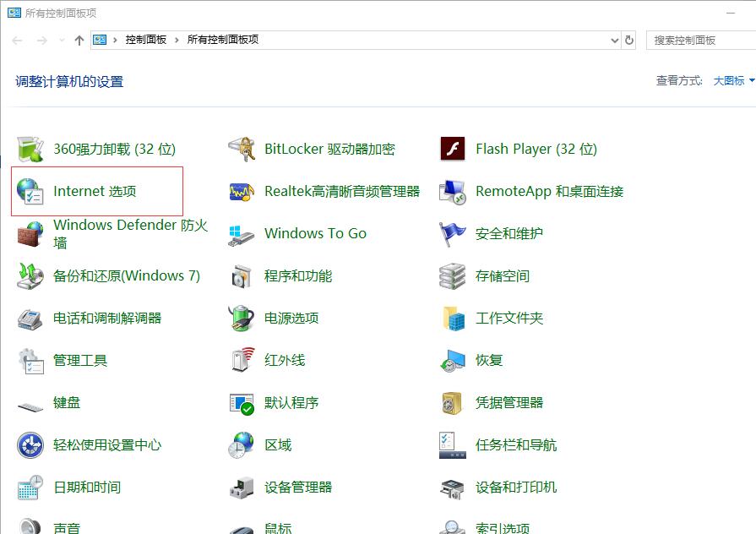Expand the recent locations dropdown arrow
Image resolution: width=756 pixels, height=534 pixels.
62,40
